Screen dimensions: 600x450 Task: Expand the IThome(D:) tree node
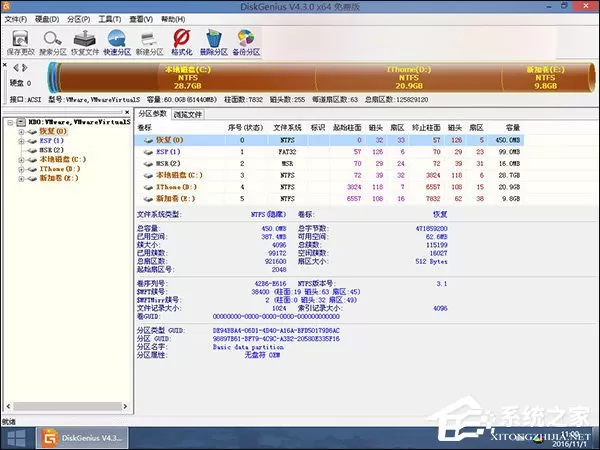[21, 169]
